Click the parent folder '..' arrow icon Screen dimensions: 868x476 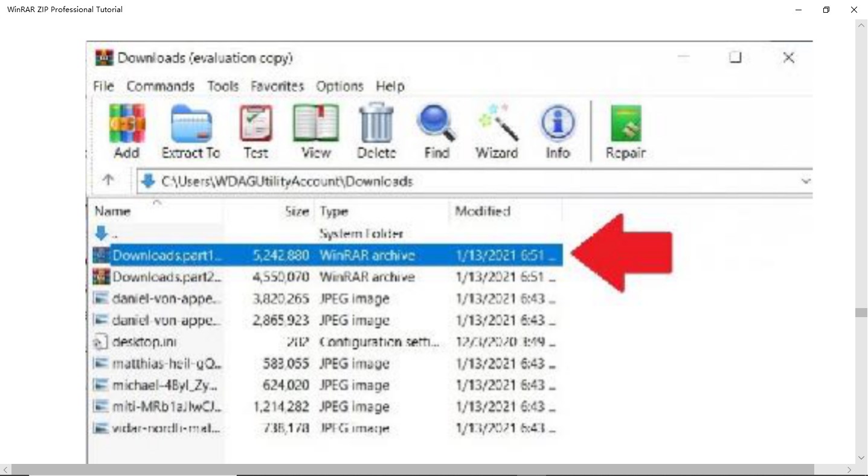[x=101, y=233]
